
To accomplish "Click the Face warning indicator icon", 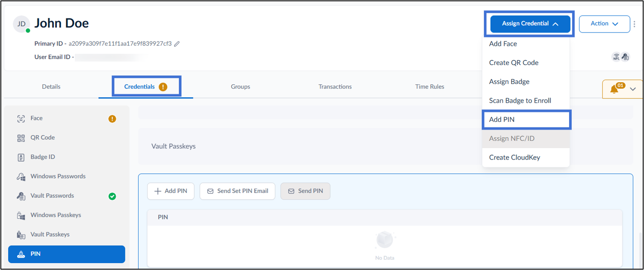I will tap(112, 119).
